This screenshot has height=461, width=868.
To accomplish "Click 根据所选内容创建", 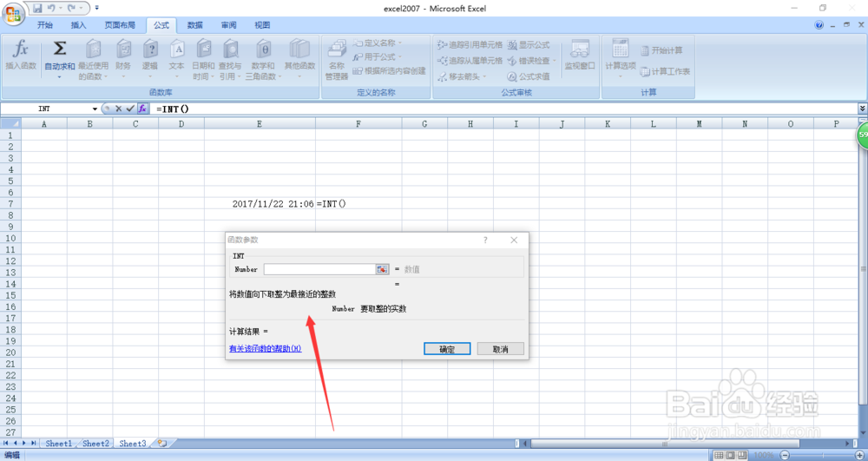I will coord(389,71).
